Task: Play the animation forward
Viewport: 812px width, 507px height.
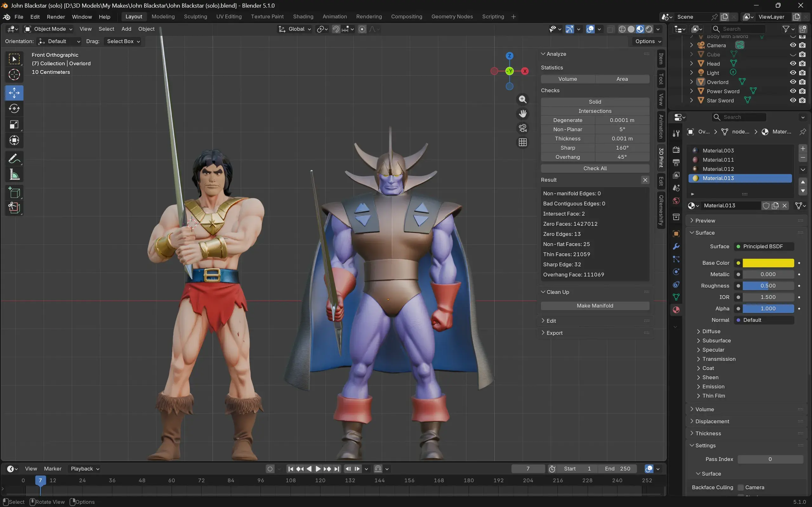Action: 318,469
